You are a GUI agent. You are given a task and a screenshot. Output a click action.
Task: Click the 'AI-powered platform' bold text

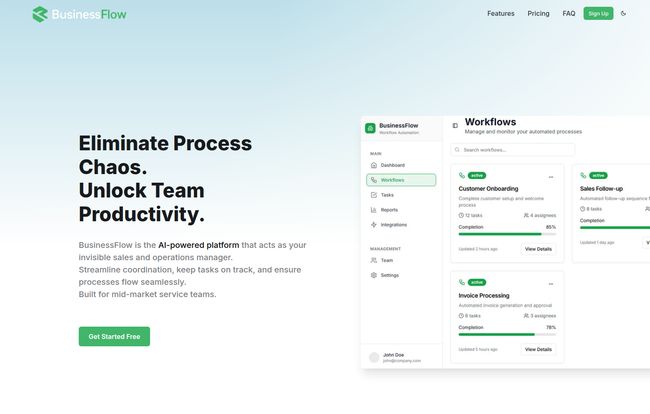[x=199, y=245]
